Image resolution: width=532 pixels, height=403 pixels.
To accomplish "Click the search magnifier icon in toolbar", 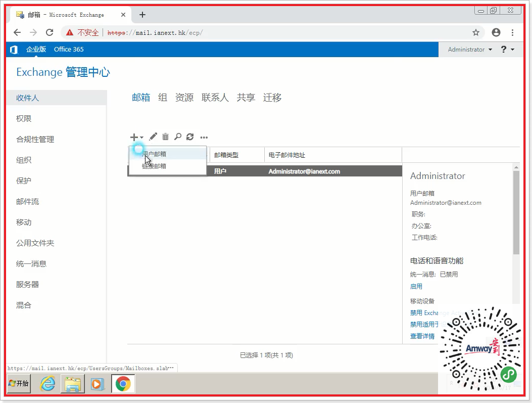I will click(178, 137).
